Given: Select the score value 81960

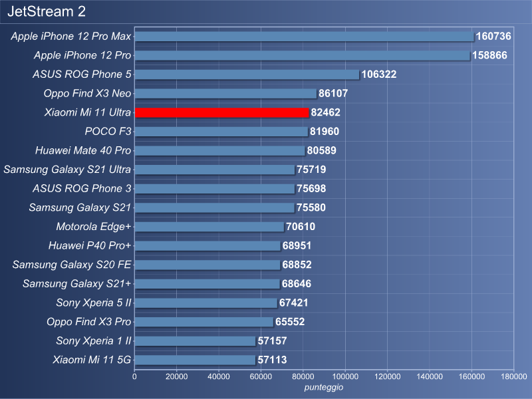Looking at the screenshot, I should [325, 131].
